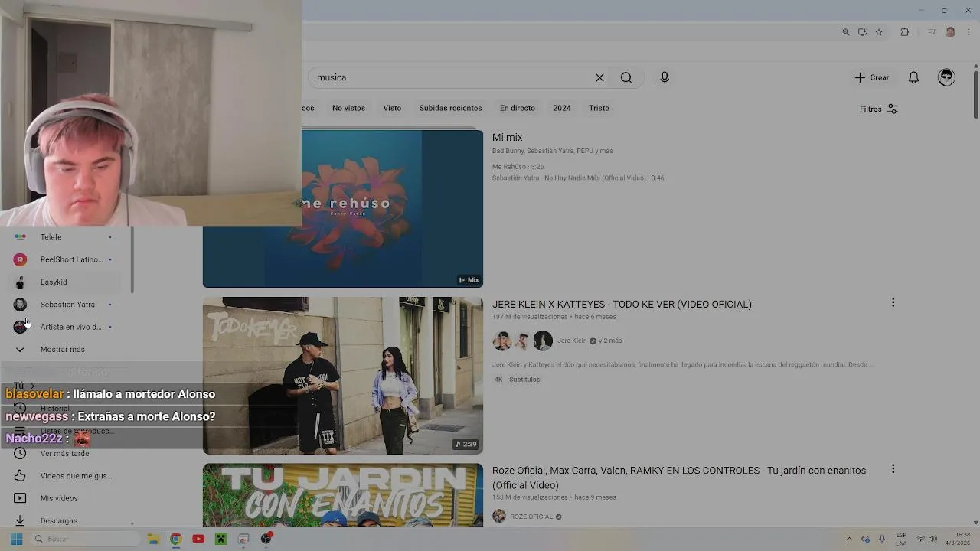Click the volume icon in system tray

click(933, 540)
